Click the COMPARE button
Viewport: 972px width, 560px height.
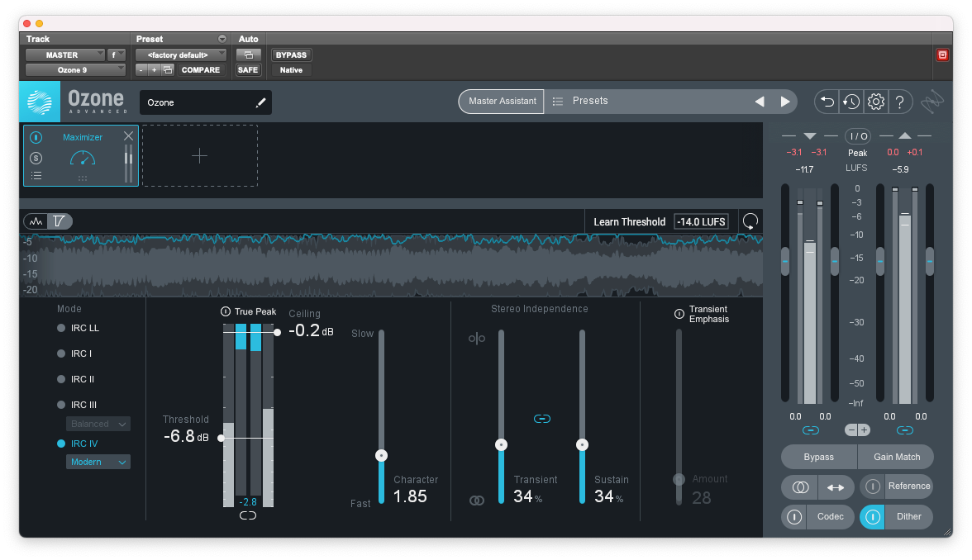click(200, 70)
